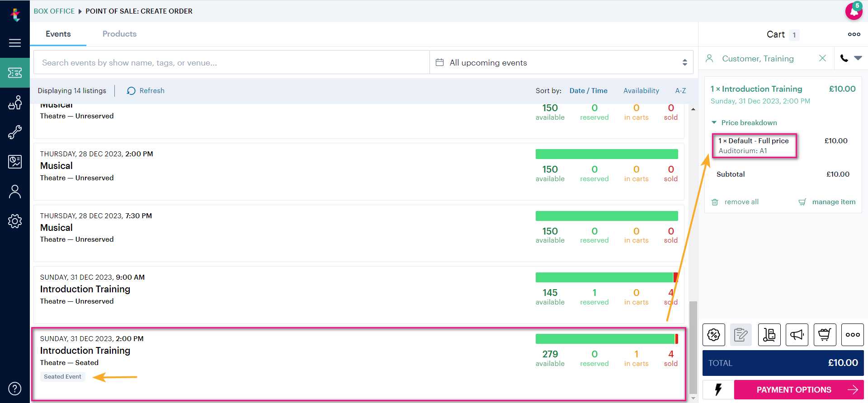The width and height of the screenshot is (868, 403).
Task: Collapse the Price breakdown section
Action: click(744, 123)
